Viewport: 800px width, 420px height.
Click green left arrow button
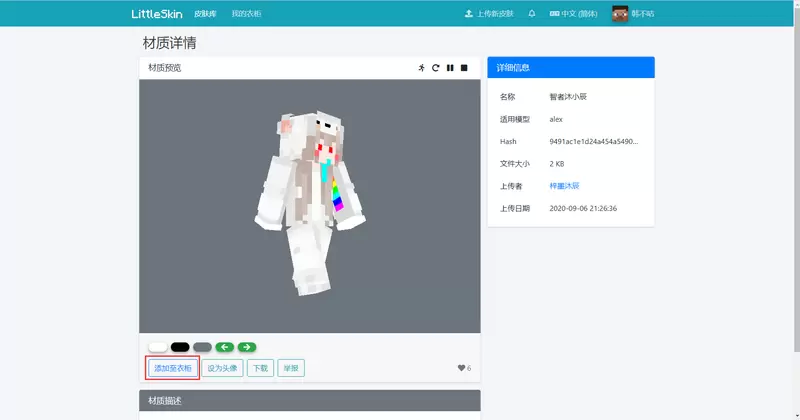coord(224,347)
